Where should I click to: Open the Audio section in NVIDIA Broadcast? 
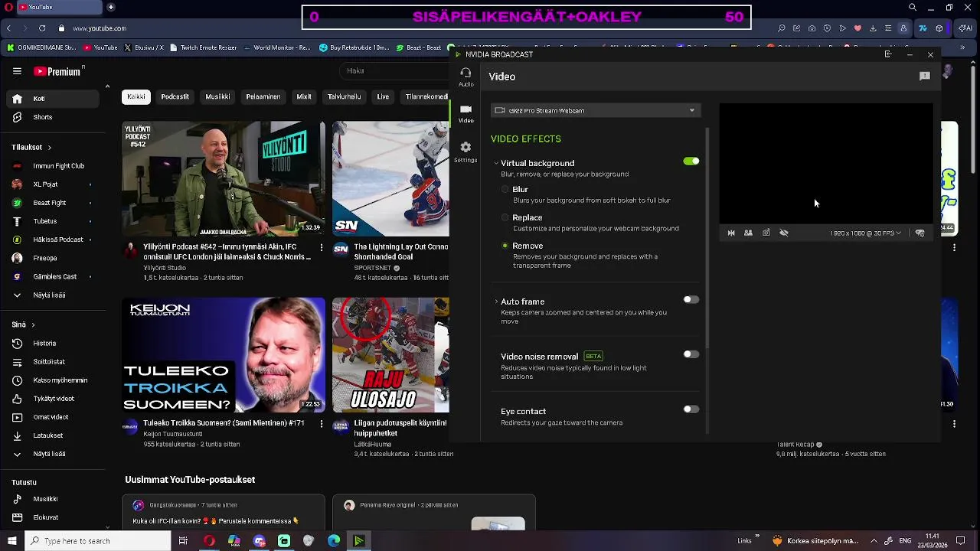point(465,76)
